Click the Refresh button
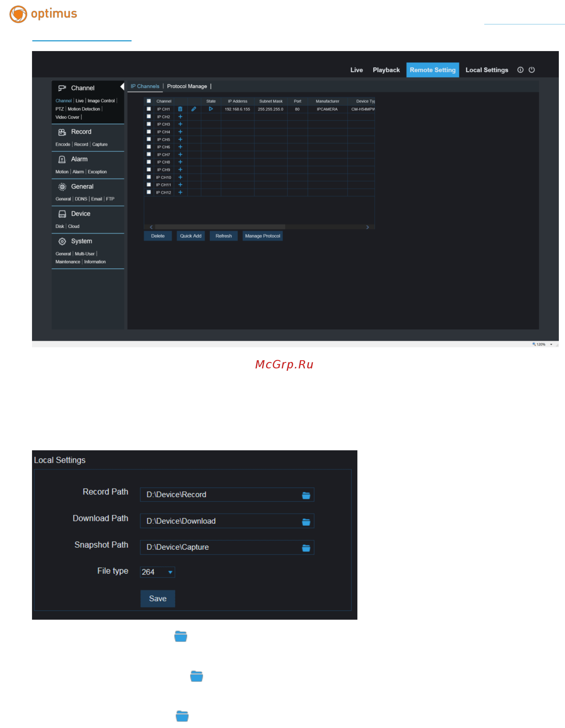 (223, 236)
